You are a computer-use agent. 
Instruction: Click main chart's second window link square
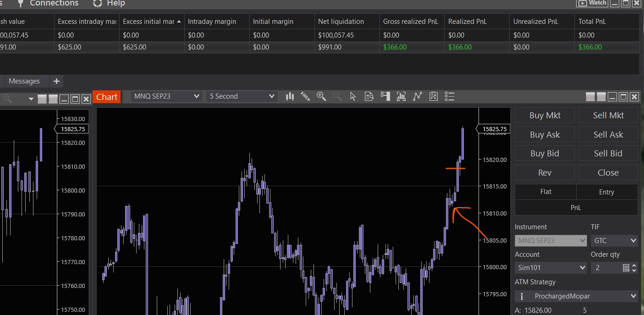[x=601, y=97]
